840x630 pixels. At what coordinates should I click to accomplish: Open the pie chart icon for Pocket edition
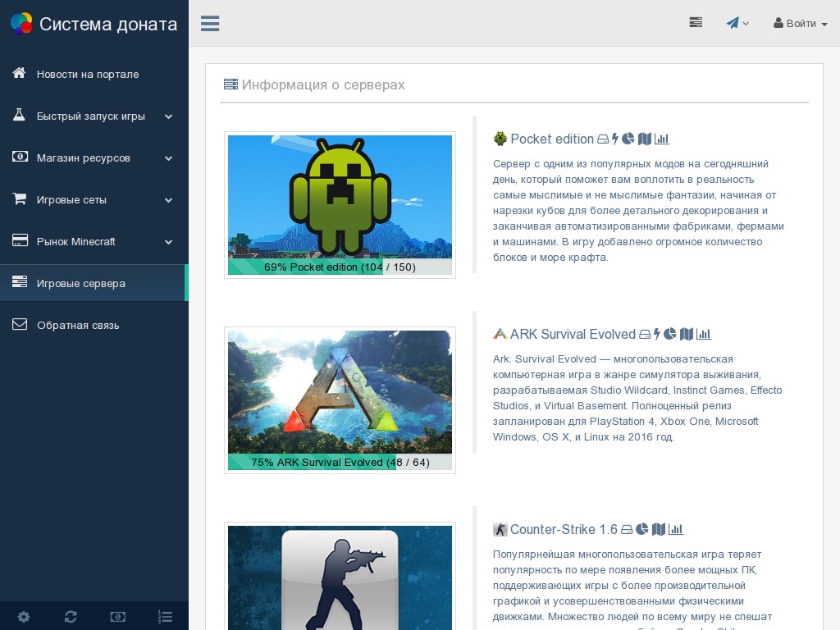628,139
